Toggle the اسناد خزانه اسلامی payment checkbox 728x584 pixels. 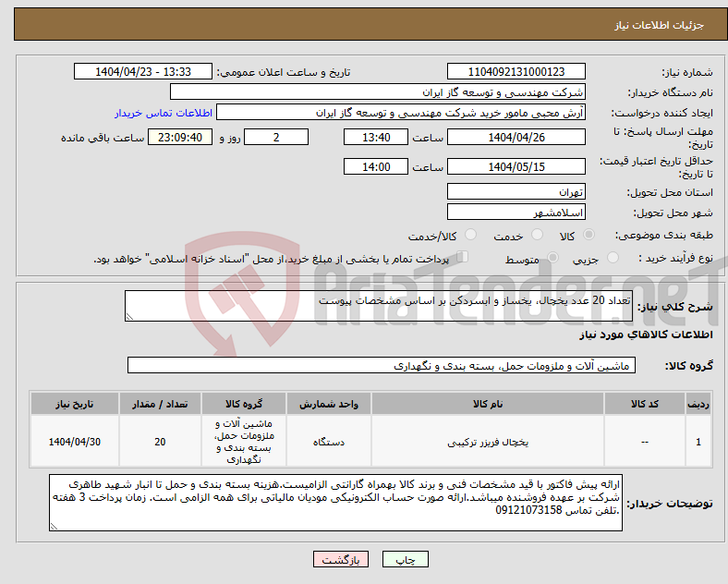pyautogui.click(x=463, y=257)
